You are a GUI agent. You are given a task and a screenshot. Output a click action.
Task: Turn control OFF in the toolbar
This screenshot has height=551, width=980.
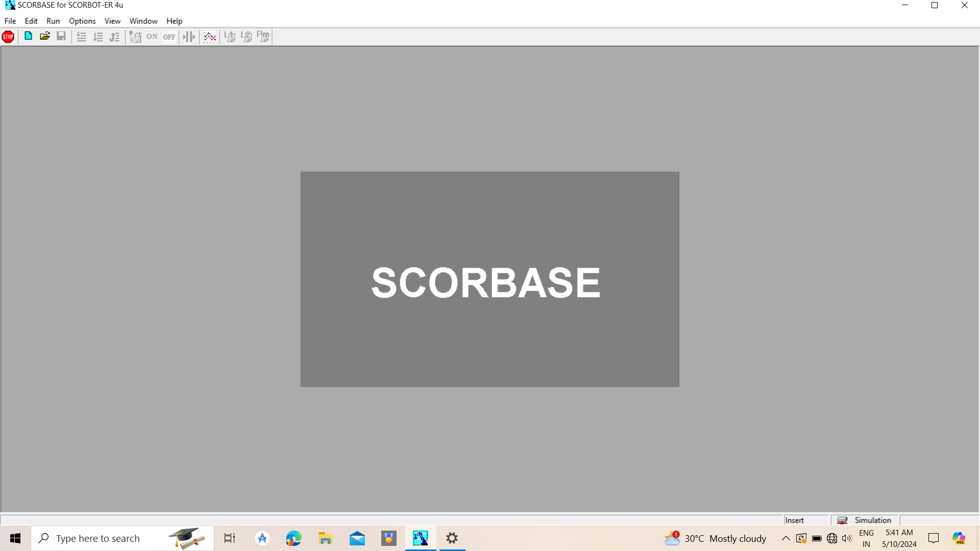pyautogui.click(x=169, y=37)
